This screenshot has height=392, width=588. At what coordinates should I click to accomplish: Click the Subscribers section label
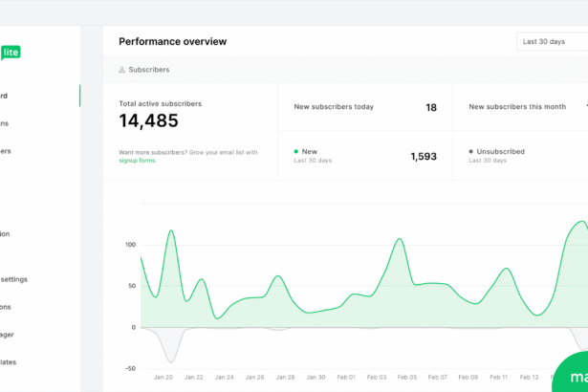[x=149, y=70]
